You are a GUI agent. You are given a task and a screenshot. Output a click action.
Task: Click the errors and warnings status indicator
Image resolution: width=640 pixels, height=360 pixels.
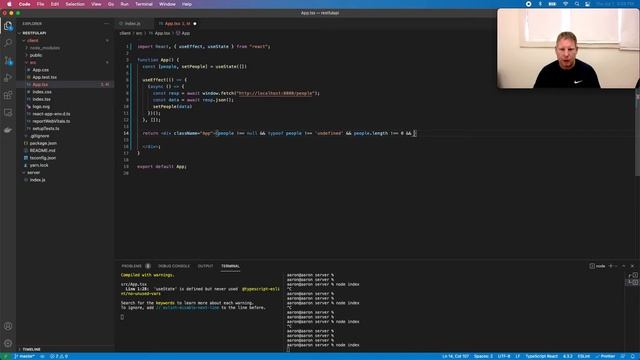pos(59,356)
